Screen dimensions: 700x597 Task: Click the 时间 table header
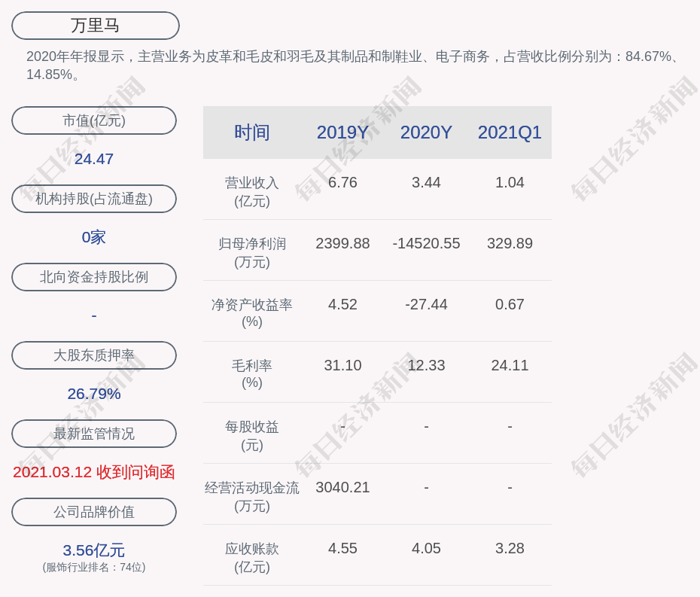(x=252, y=132)
